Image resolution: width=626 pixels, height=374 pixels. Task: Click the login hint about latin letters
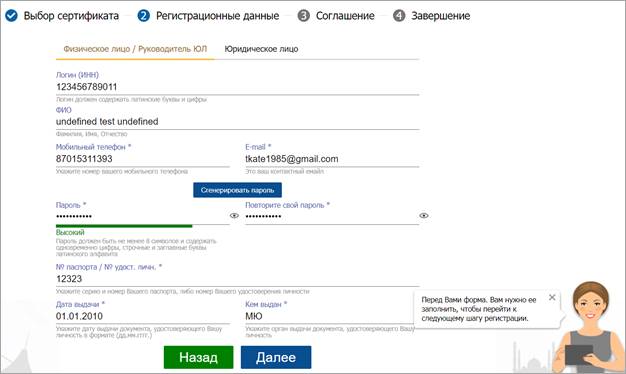pos(131,99)
